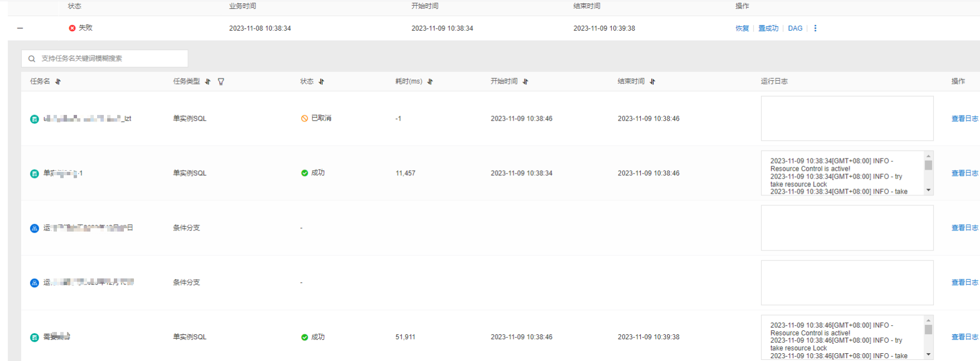View logs for the 已取消 task
The height and width of the screenshot is (361, 980).
tap(964, 119)
